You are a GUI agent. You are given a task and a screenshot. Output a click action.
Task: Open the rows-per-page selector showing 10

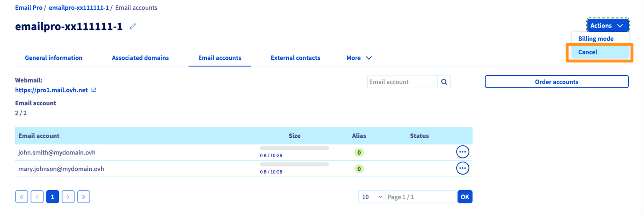(371, 197)
